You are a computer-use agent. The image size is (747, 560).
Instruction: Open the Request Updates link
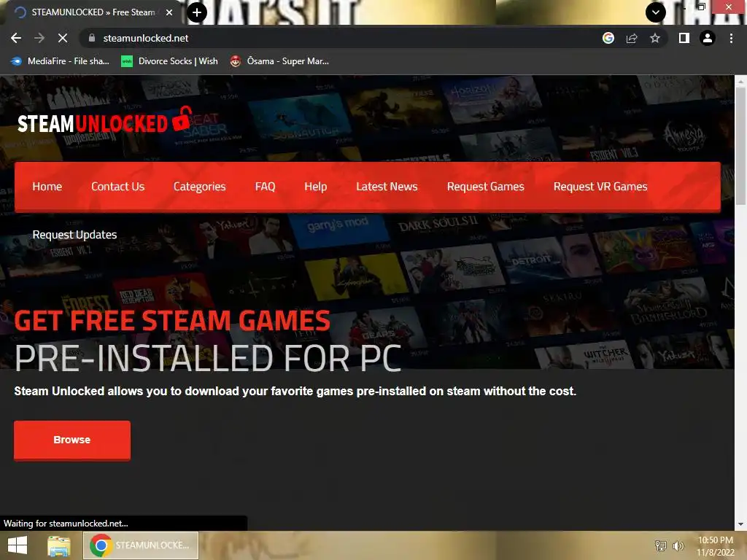75,235
